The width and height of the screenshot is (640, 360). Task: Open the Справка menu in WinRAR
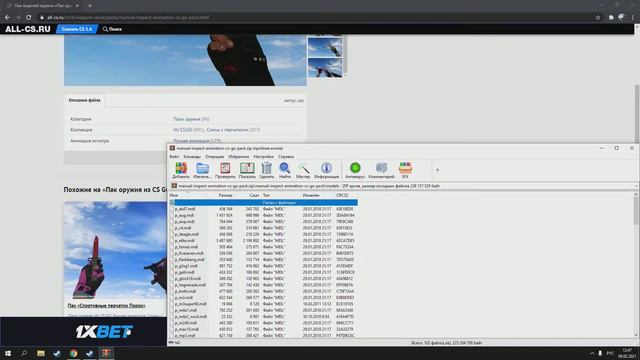pos(286,157)
